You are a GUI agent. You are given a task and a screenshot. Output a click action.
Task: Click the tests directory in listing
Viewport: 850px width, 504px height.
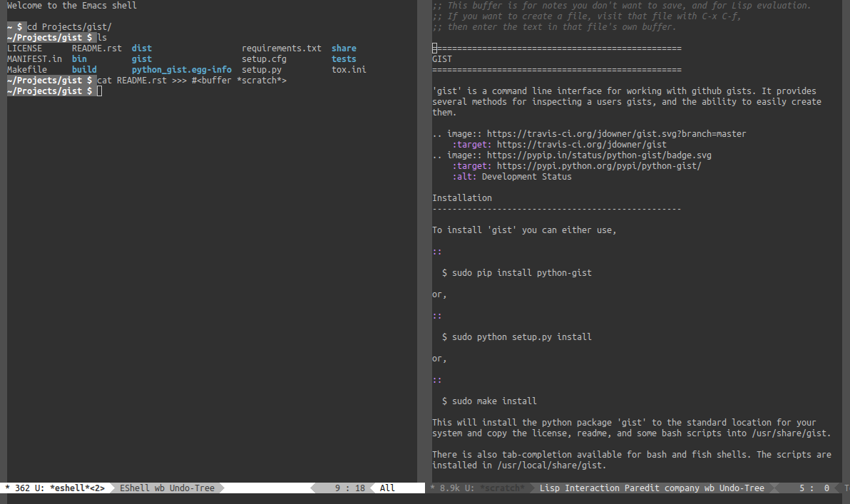tap(344, 59)
